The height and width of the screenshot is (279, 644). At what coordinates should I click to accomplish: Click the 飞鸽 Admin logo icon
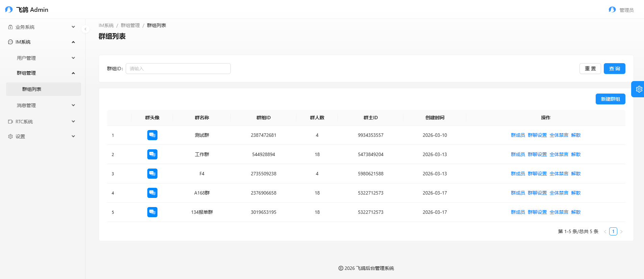coord(9,10)
